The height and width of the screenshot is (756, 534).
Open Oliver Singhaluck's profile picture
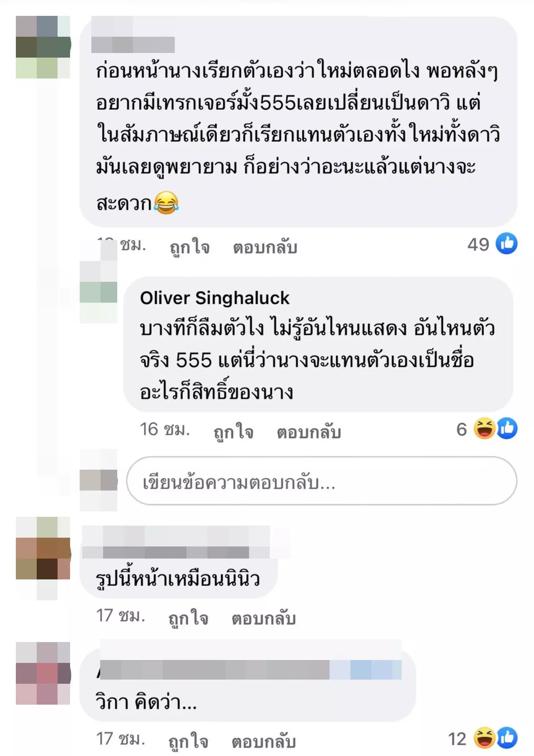click(x=98, y=282)
